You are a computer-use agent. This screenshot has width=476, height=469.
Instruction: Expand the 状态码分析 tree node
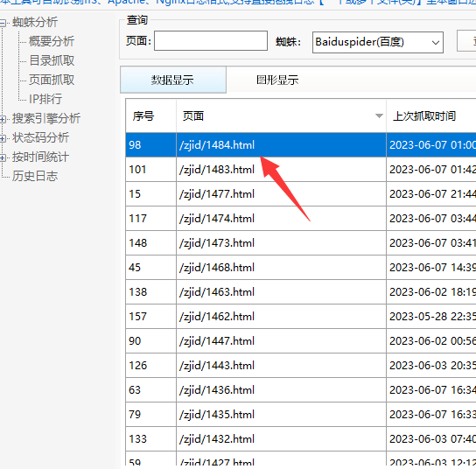[3, 139]
